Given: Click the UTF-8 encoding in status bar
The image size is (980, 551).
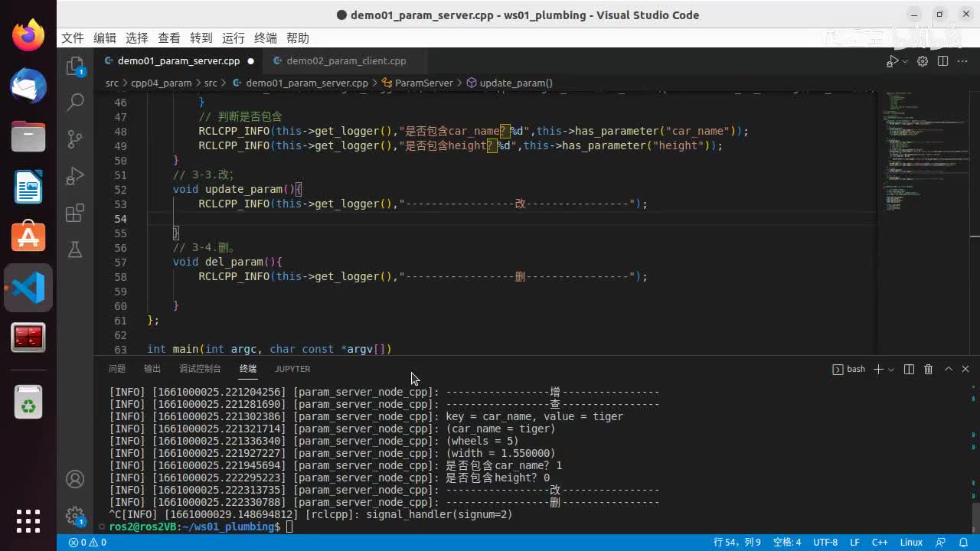Looking at the screenshot, I should (825, 543).
